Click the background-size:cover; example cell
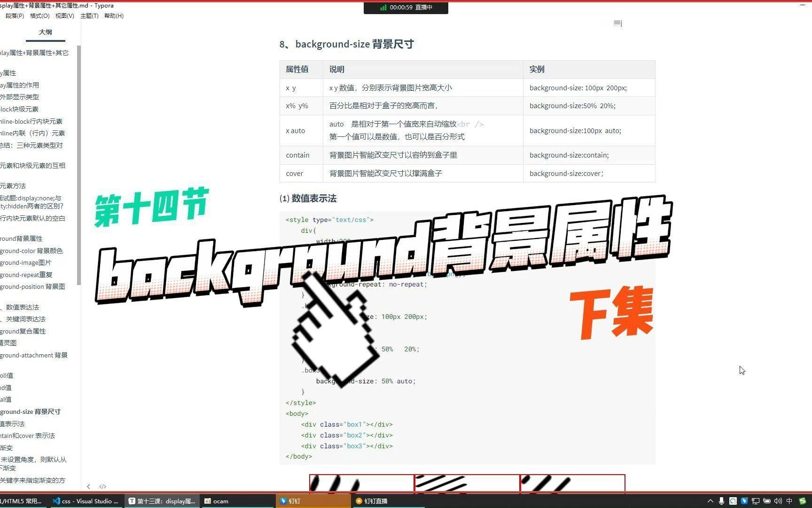This screenshot has width=812, height=508. 589,174
